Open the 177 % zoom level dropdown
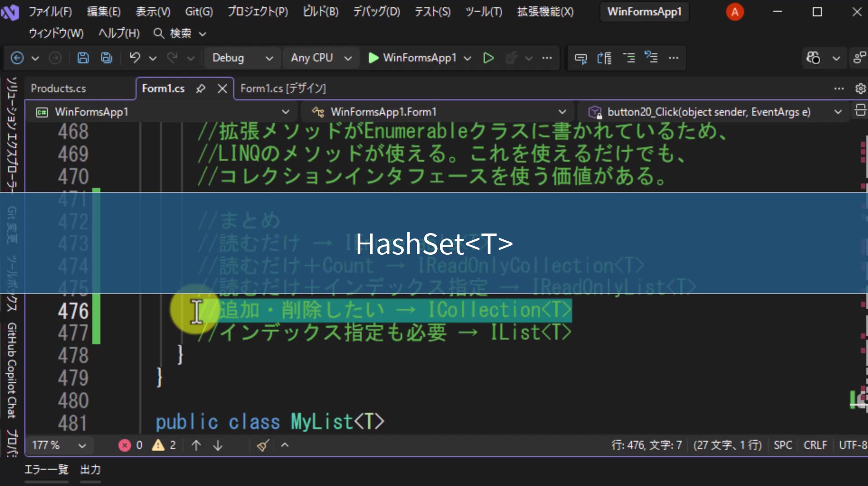The image size is (868, 486). pyautogui.click(x=59, y=445)
